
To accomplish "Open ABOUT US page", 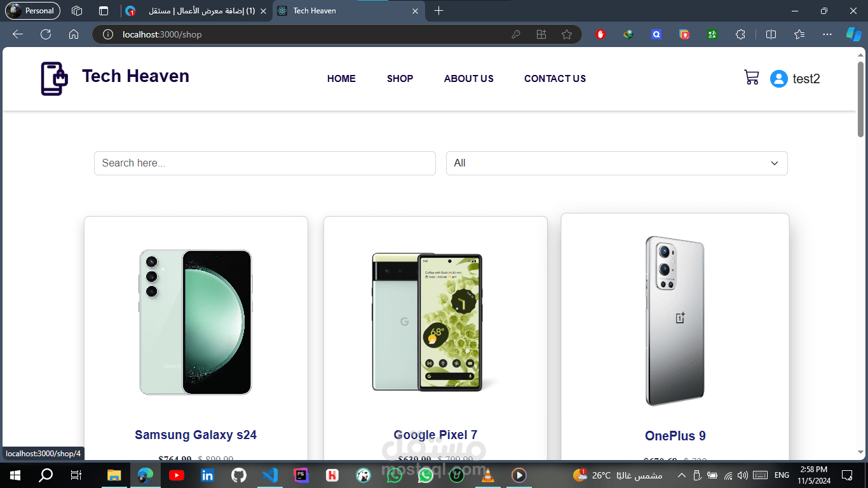I will click(x=468, y=79).
